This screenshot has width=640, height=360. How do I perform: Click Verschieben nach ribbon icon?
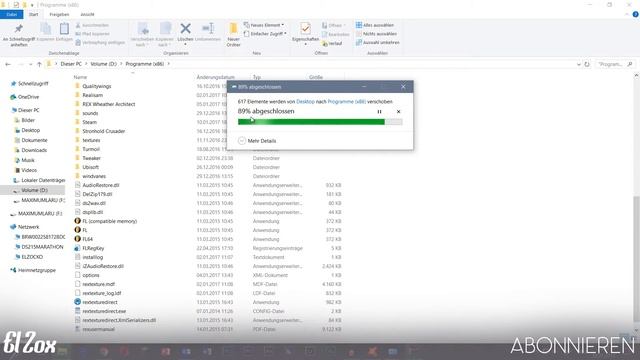pyautogui.click(x=142, y=29)
